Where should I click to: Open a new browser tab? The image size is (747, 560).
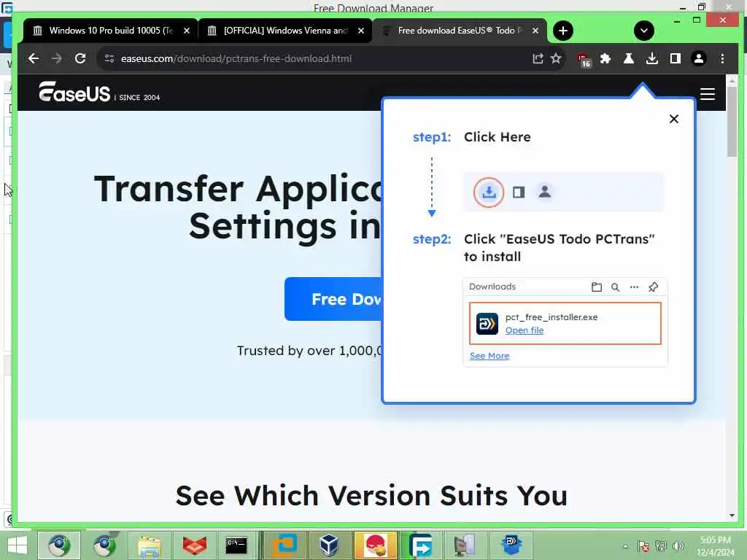[563, 31]
